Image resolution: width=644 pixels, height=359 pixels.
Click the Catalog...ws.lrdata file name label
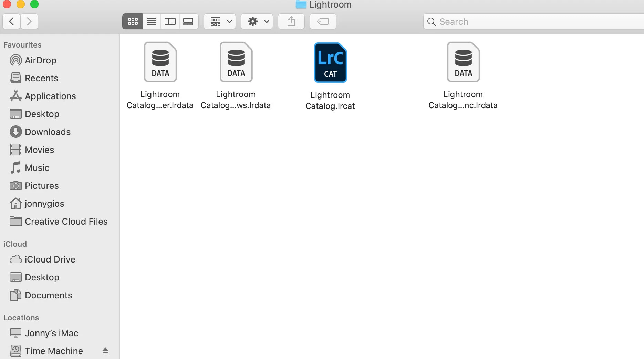pos(236,100)
